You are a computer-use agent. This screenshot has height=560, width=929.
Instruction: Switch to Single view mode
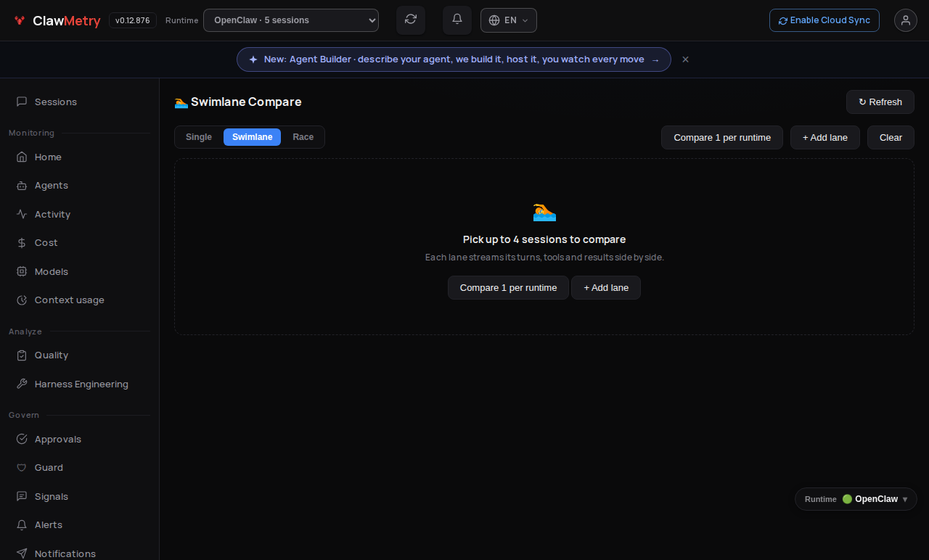tap(199, 137)
